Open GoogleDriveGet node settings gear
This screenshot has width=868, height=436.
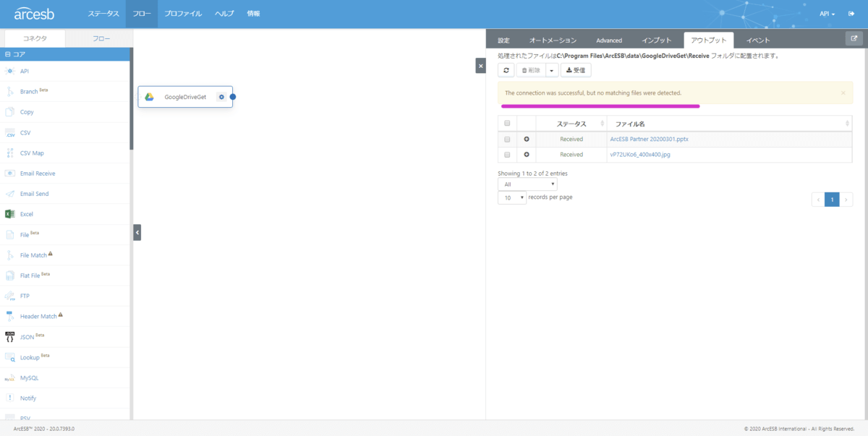click(221, 97)
